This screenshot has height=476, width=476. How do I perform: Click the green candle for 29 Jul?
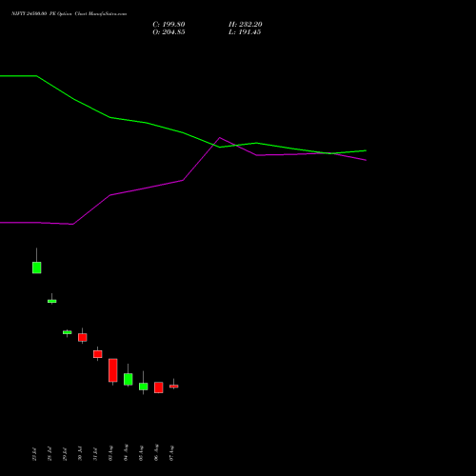coord(68,332)
